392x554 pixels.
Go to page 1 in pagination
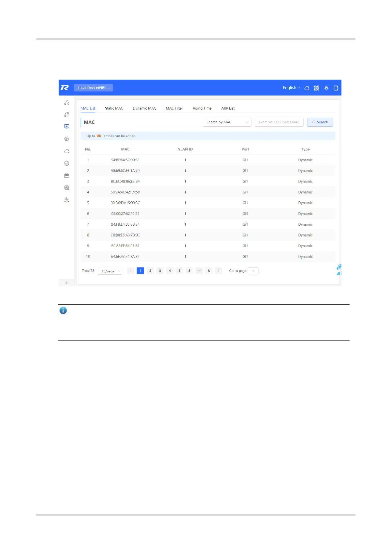pos(141,271)
